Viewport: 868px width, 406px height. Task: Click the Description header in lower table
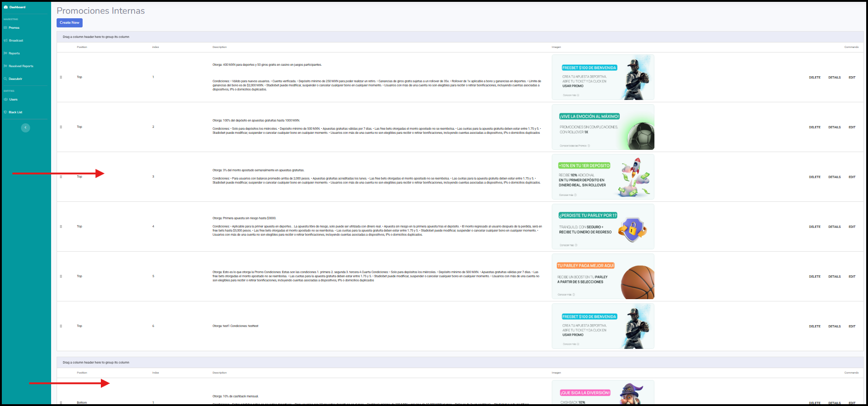[x=220, y=373]
